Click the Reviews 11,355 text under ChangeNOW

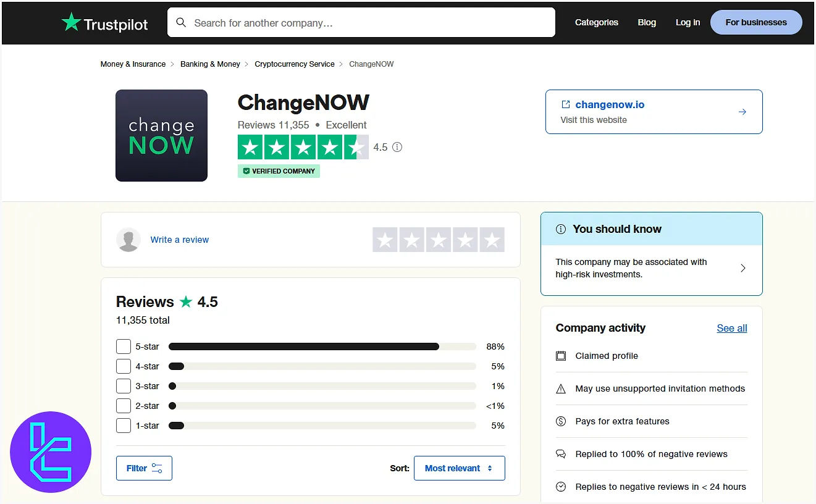pos(274,125)
